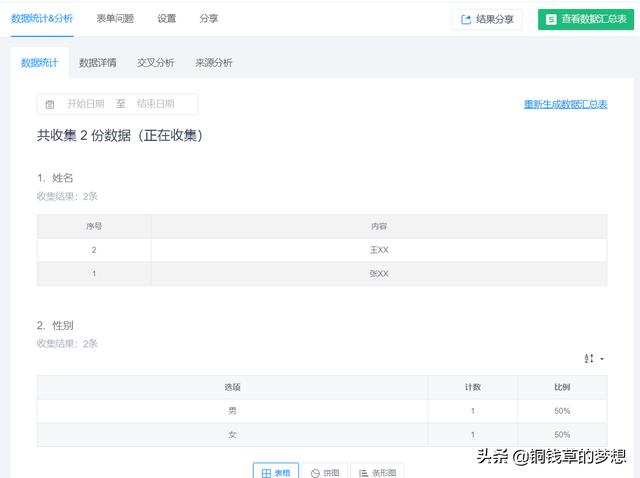Image resolution: width=640 pixels, height=478 pixels.
Task: Click the 开始日期 start date field
Action: pos(85,104)
